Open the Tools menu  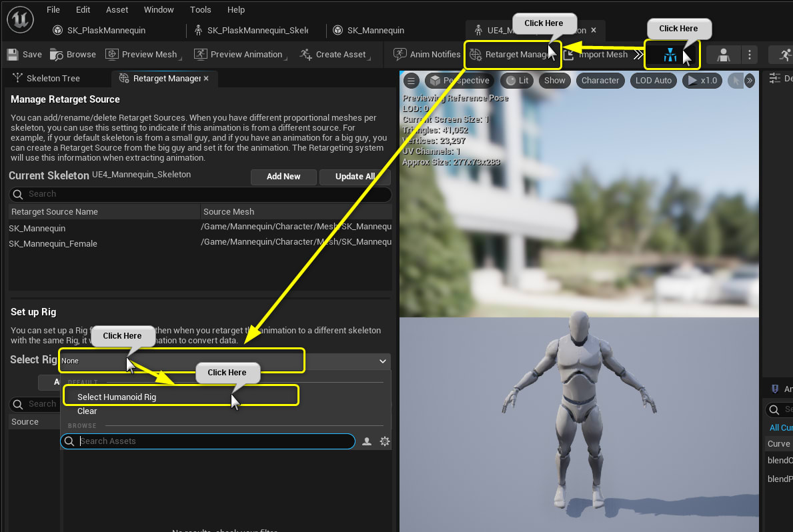(x=200, y=9)
